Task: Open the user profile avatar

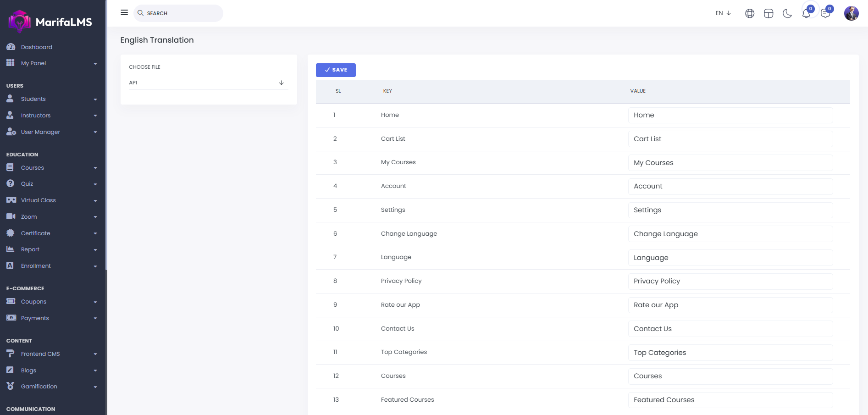Action: 851,13
